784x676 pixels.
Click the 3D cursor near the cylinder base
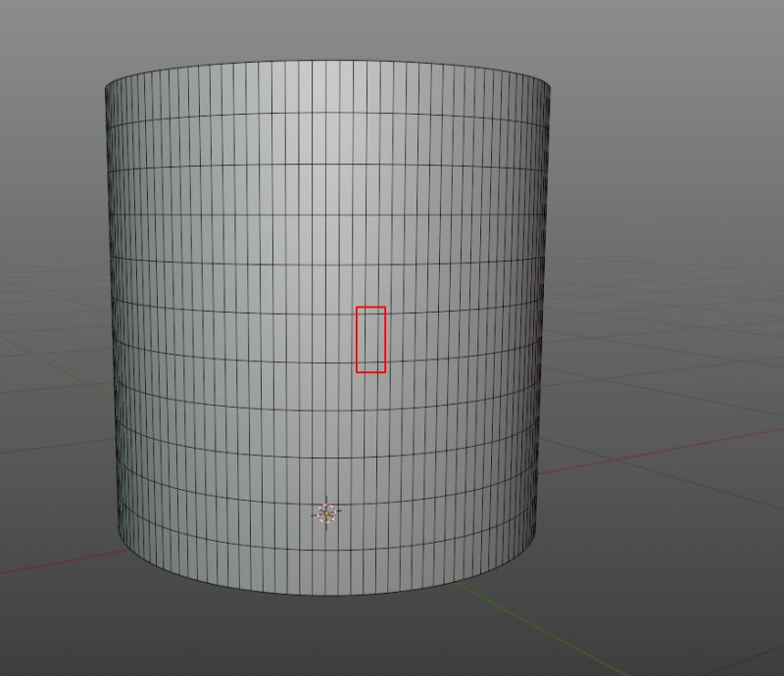326,510
